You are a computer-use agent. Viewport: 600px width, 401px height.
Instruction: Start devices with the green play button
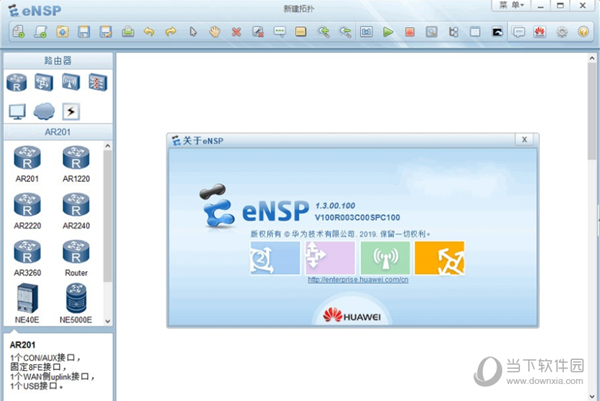pyautogui.click(x=388, y=31)
